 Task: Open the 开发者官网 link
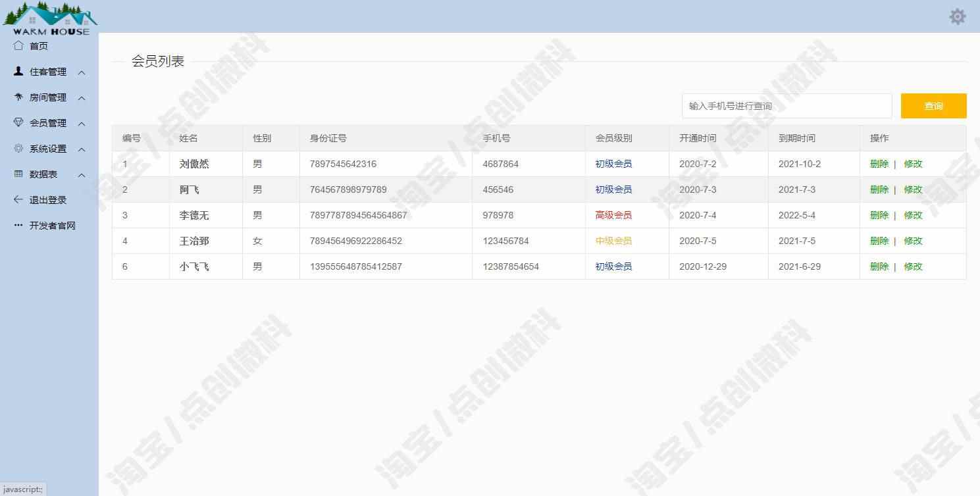click(x=53, y=226)
